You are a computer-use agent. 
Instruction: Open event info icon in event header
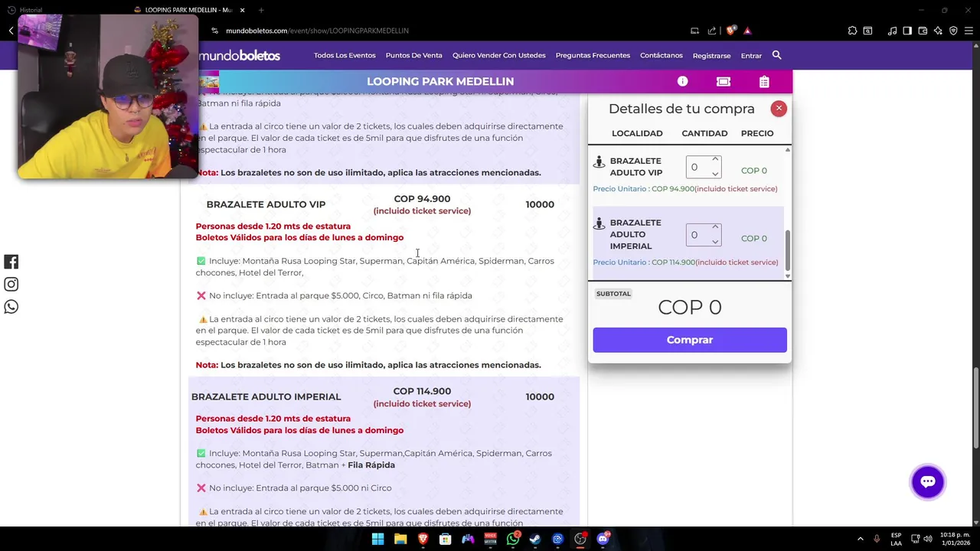[682, 81]
